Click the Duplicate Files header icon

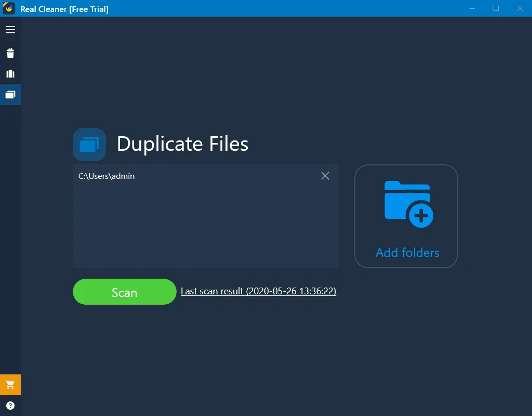89,145
